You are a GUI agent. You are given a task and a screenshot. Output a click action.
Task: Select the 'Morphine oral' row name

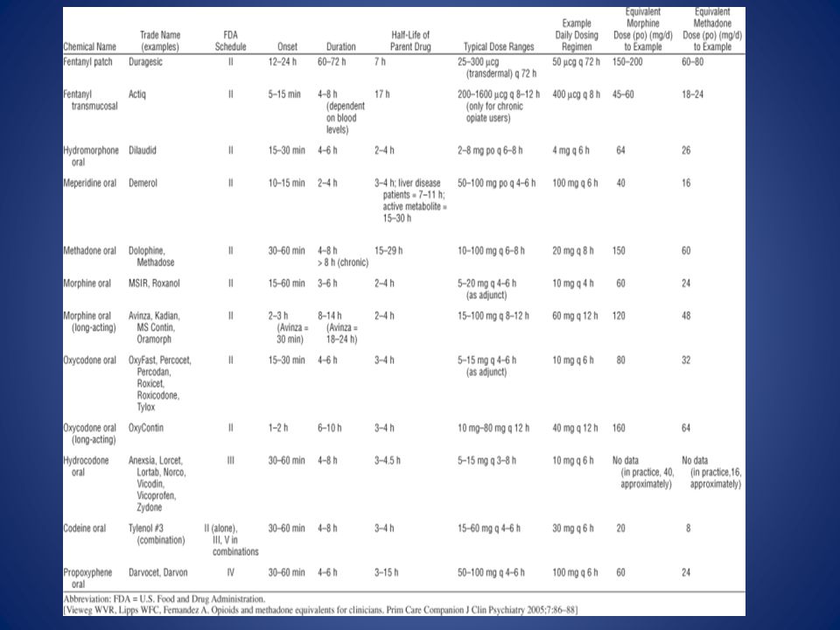pyautogui.click(x=87, y=283)
